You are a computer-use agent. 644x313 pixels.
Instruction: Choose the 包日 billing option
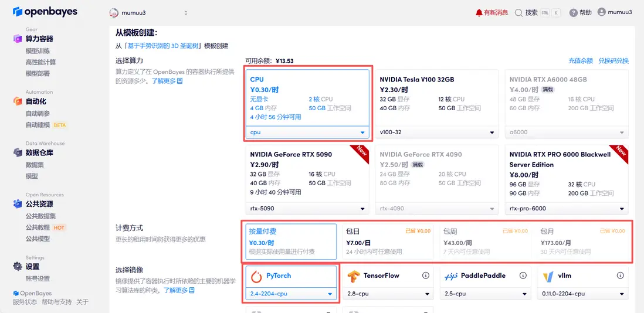(388, 241)
